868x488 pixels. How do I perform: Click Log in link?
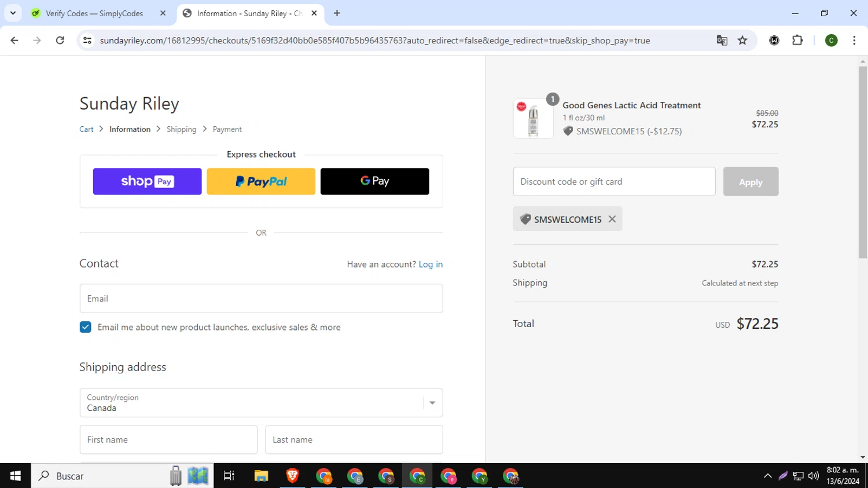[x=431, y=264]
